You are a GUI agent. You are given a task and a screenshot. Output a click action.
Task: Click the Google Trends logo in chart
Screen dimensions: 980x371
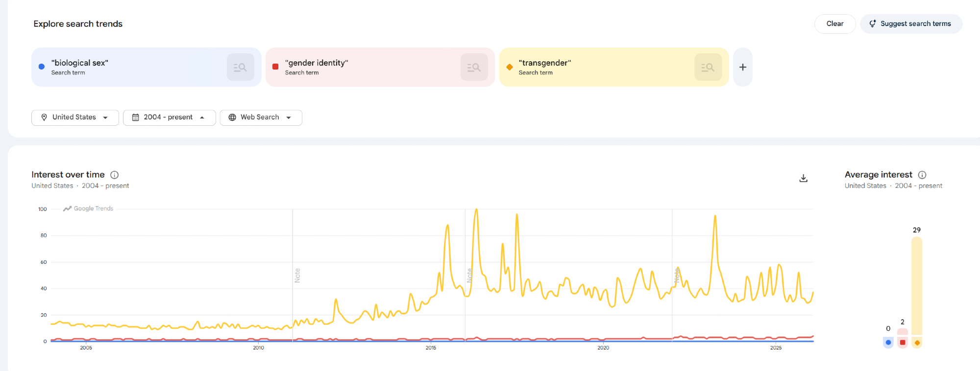[89, 209]
